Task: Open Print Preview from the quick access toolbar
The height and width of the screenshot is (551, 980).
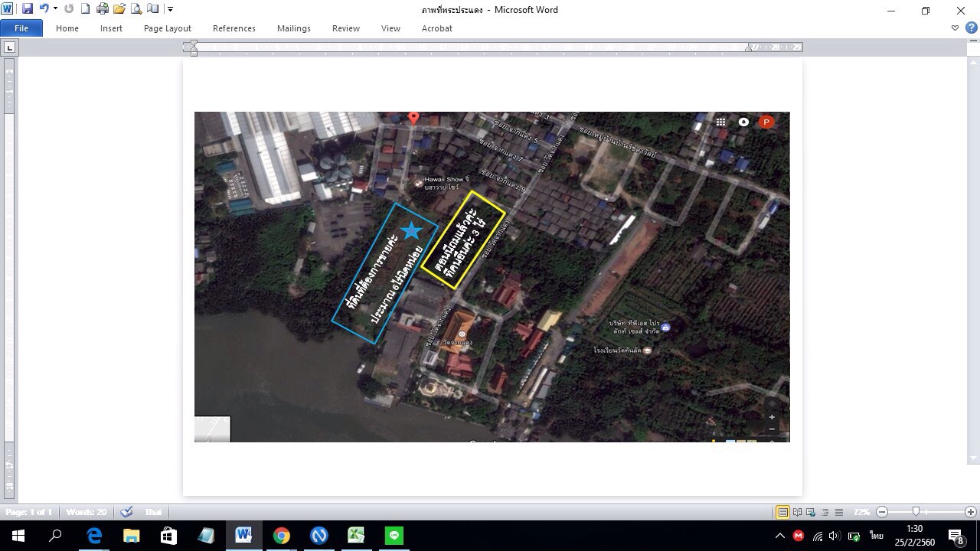Action: [x=136, y=9]
